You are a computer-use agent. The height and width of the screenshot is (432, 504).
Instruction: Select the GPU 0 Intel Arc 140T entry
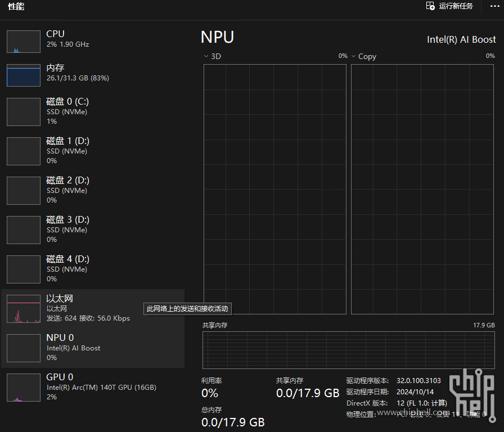[93, 387]
